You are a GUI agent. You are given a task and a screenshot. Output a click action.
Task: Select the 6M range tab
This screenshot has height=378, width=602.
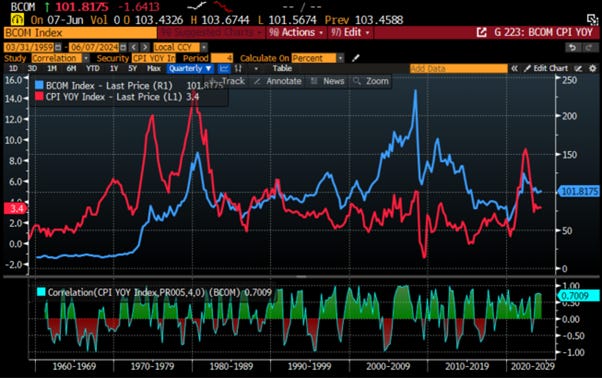point(71,69)
